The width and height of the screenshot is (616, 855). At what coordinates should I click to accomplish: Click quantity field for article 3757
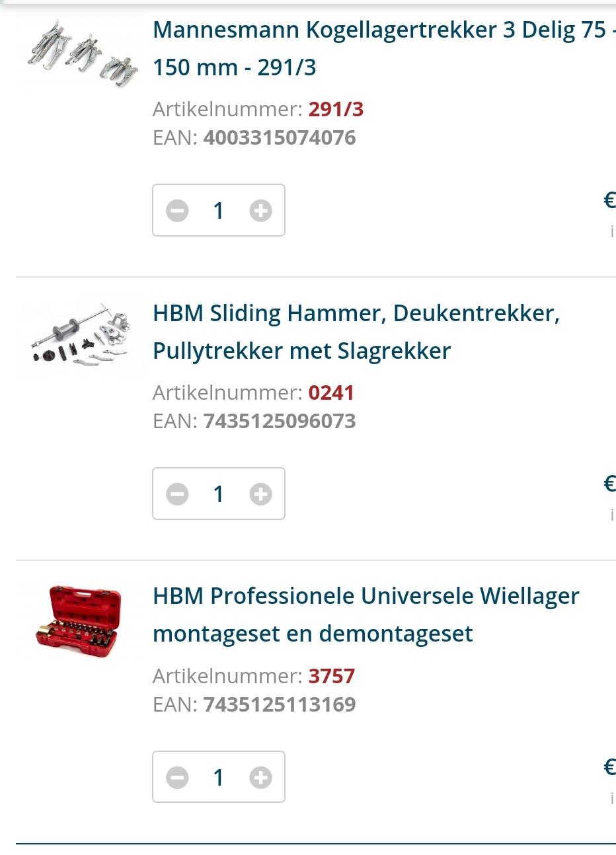219,778
